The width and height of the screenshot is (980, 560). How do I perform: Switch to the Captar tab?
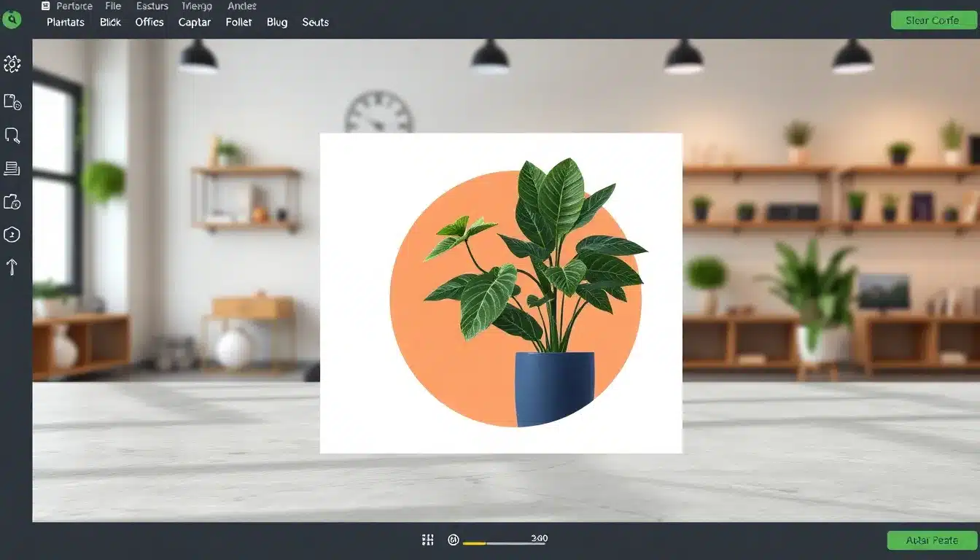[195, 23]
